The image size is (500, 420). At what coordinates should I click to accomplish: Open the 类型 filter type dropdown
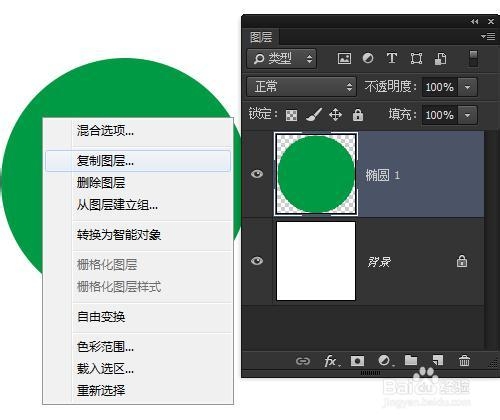click(x=282, y=59)
